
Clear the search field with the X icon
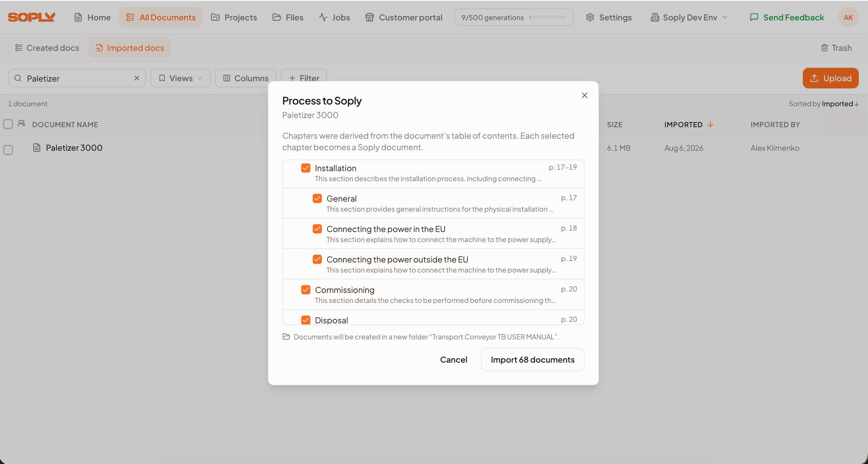tap(137, 78)
